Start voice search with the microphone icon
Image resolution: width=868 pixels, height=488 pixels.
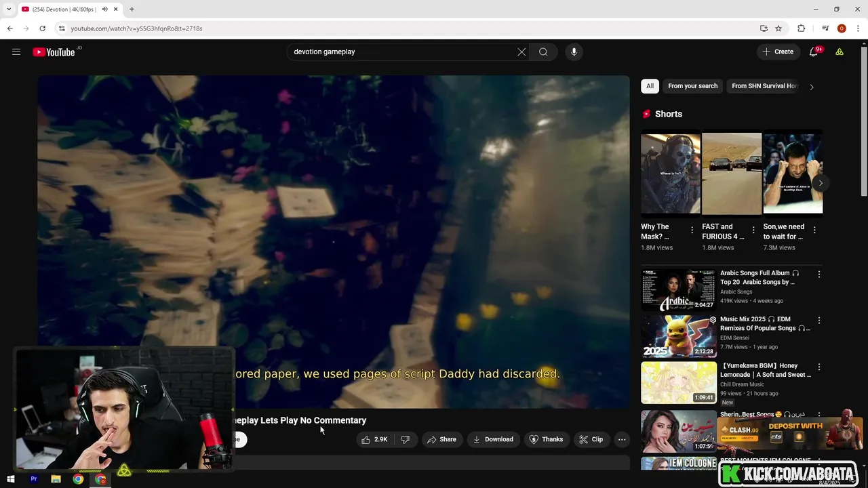click(x=574, y=52)
